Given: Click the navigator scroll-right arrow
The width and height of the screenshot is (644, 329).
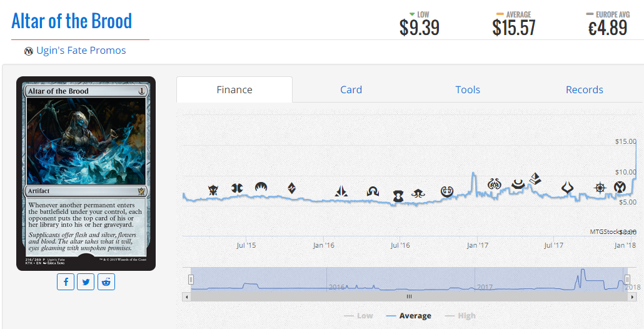Looking at the screenshot, I should [633, 296].
